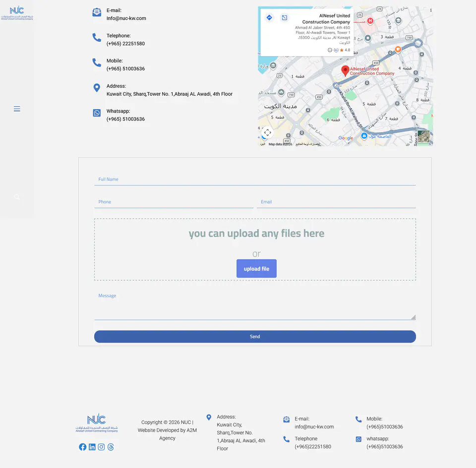Click the footer whatsapp icon
The width and height of the screenshot is (476, 468).
358,439
